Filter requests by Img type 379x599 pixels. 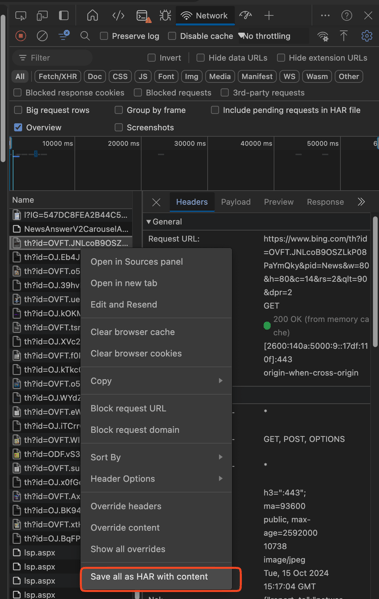click(x=191, y=76)
